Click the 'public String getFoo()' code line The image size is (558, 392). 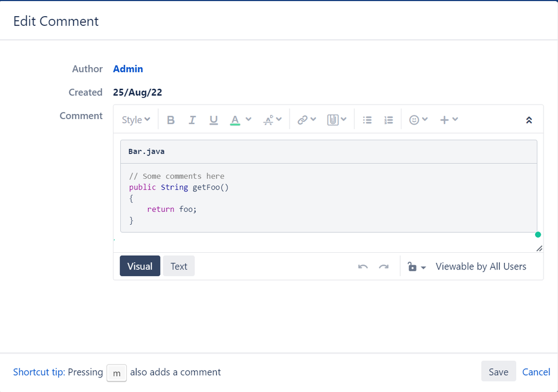click(x=179, y=187)
